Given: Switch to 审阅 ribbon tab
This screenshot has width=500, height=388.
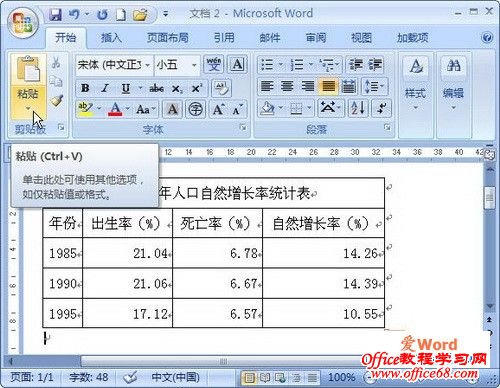Looking at the screenshot, I should 316,38.
